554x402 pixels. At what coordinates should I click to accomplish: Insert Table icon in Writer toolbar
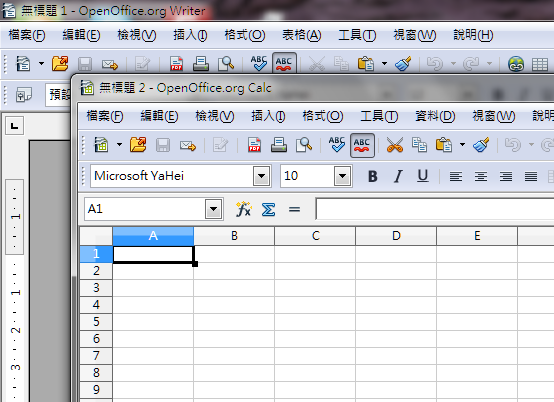point(540,64)
